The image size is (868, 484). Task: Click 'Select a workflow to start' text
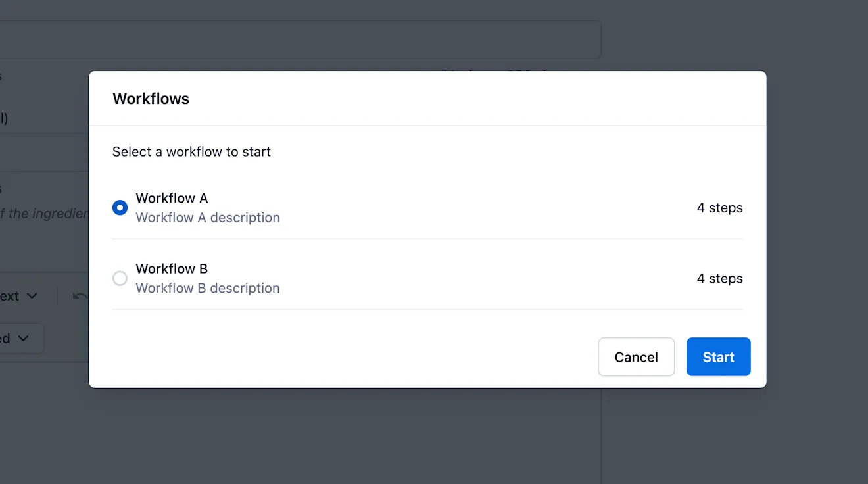click(x=191, y=152)
